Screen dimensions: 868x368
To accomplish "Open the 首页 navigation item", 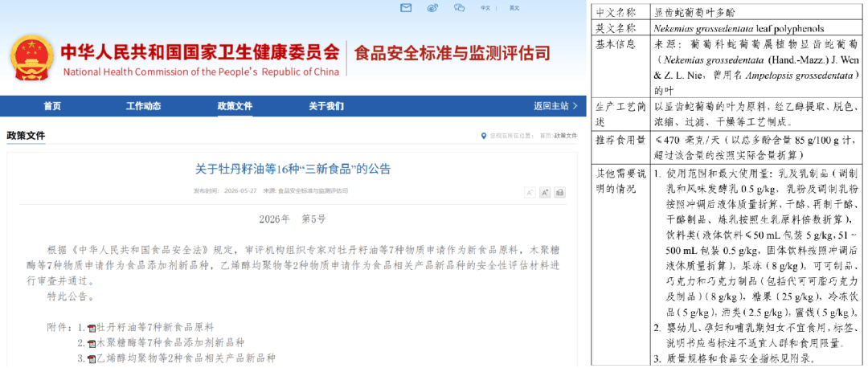I will pos(52,106).
